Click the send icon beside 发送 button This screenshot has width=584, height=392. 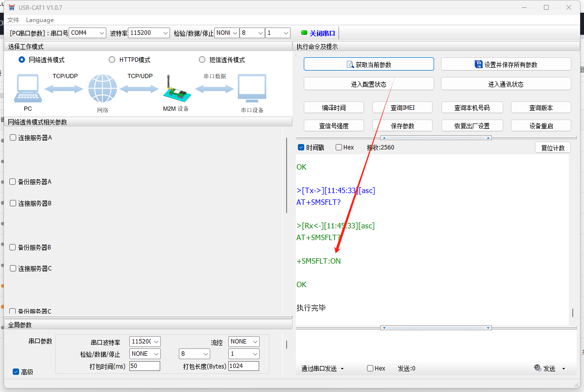[x=537, y=368]
